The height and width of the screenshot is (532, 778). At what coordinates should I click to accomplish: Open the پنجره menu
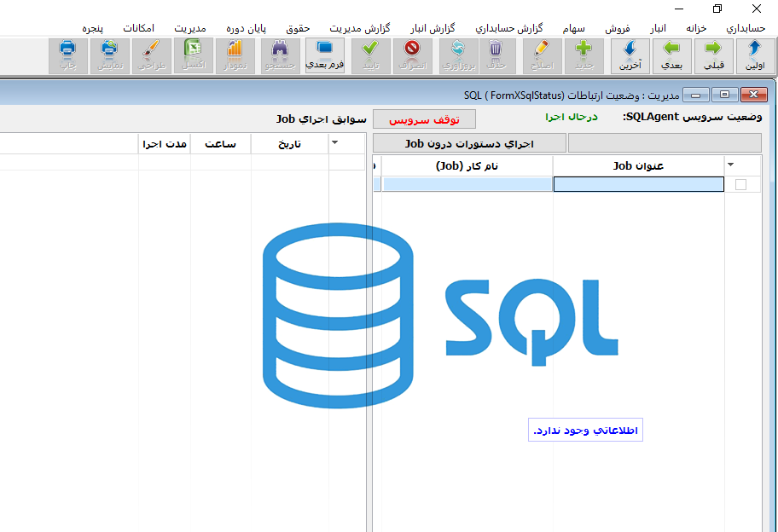93,28
